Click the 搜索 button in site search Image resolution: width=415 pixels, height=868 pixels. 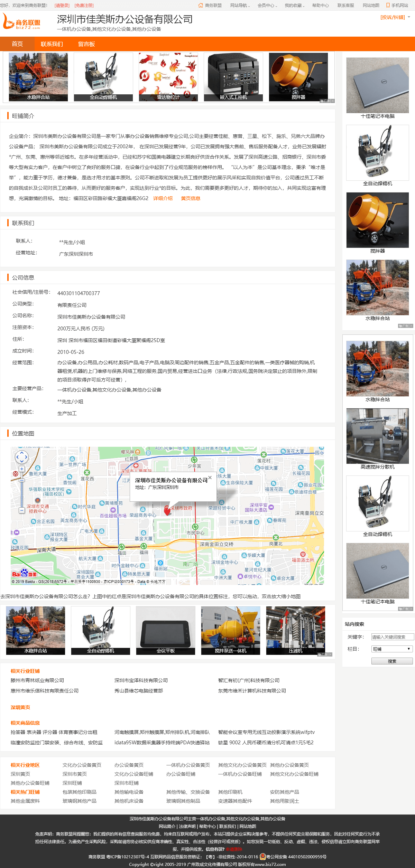392,661
